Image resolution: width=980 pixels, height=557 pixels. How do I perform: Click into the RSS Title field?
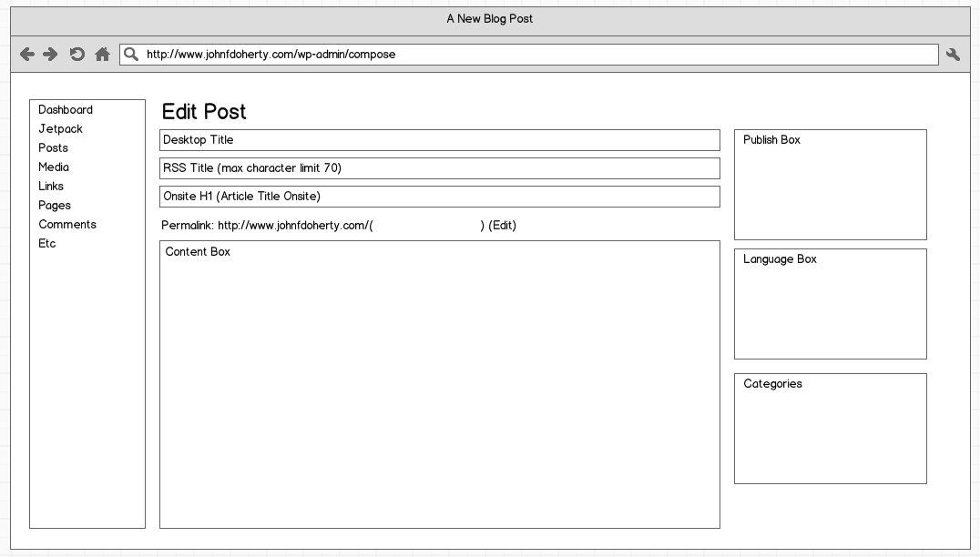pyautogui.click(x=439, y=168)
